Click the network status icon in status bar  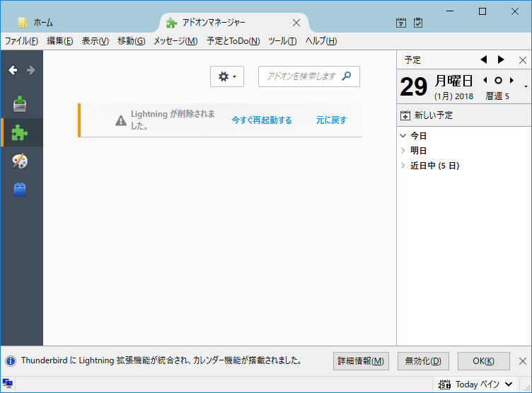(8, 384)
